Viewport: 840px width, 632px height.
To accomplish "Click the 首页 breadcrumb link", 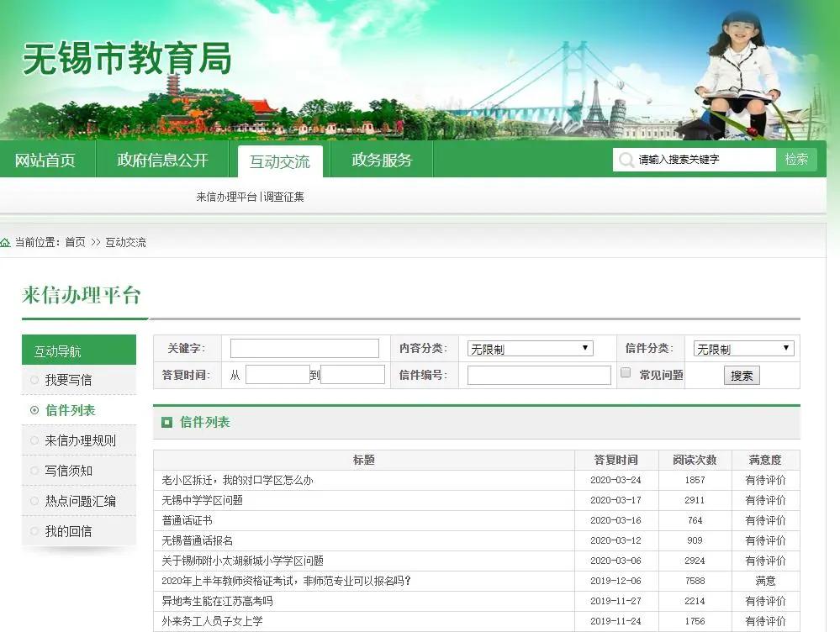I will click(x=76, y=242).
